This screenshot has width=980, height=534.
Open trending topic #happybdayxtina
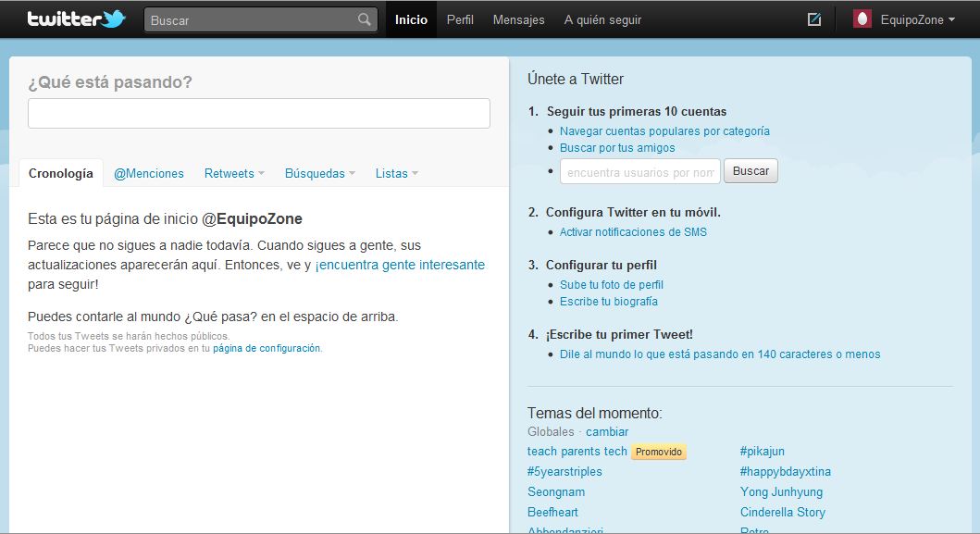click(785, 471)
